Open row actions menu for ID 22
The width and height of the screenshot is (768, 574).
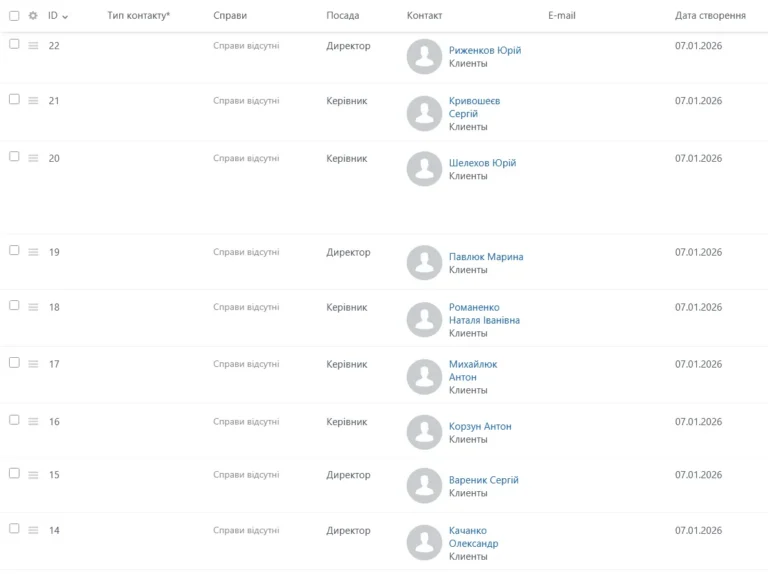pyautogui.click(x=33, y=46)
